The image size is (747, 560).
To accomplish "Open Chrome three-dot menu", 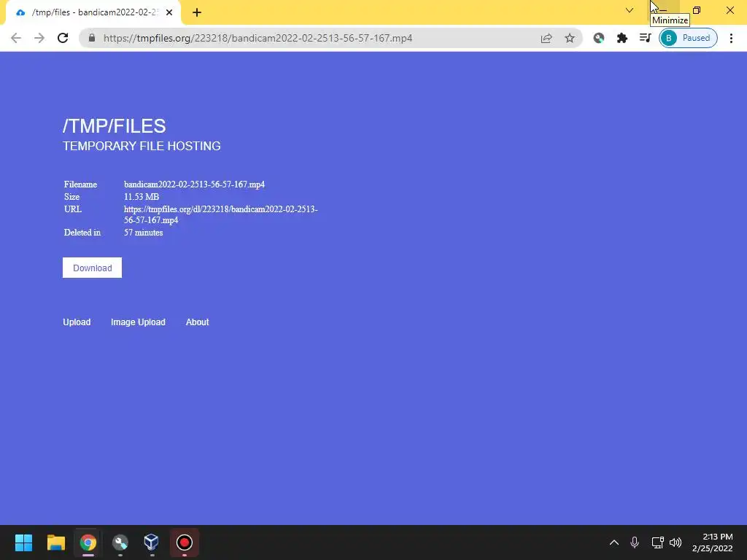I will 731,38.
